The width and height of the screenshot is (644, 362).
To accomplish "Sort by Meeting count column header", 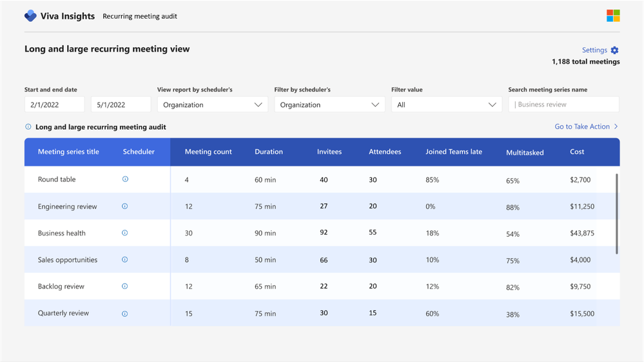I will click(208, 152).
